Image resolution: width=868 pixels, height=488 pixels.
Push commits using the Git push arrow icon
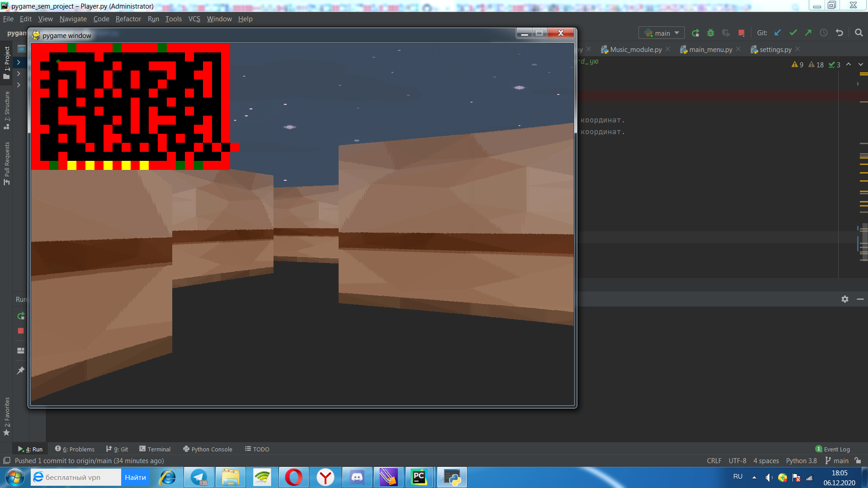click(809, 33)
